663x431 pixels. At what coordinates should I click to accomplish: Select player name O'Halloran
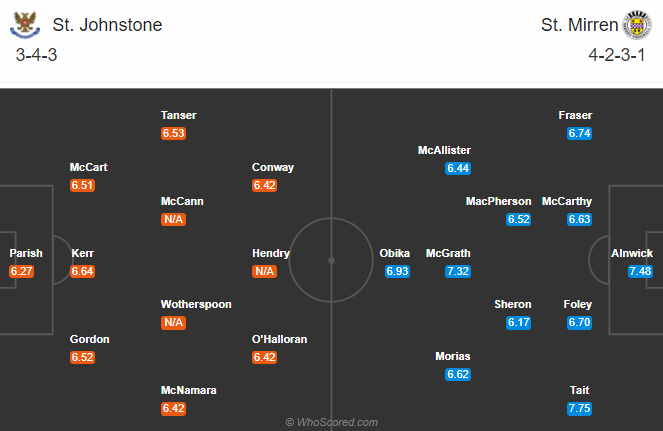coord(279,339)
